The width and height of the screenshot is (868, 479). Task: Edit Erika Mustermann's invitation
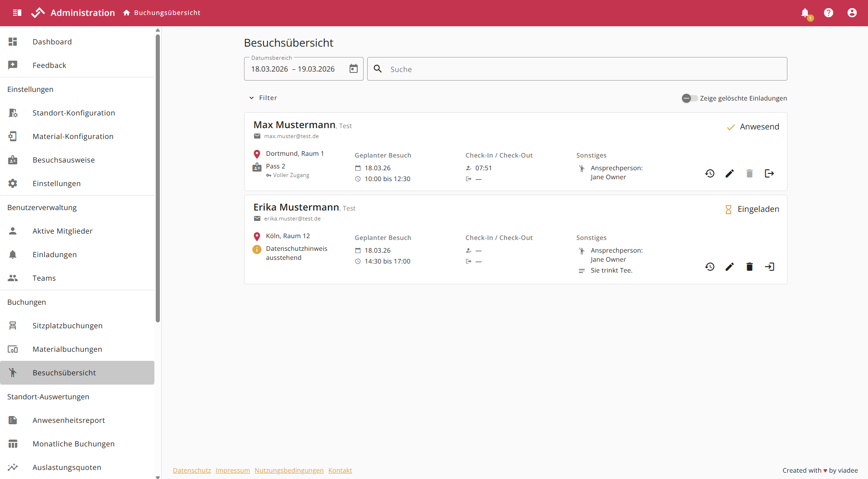coord(729,267)
